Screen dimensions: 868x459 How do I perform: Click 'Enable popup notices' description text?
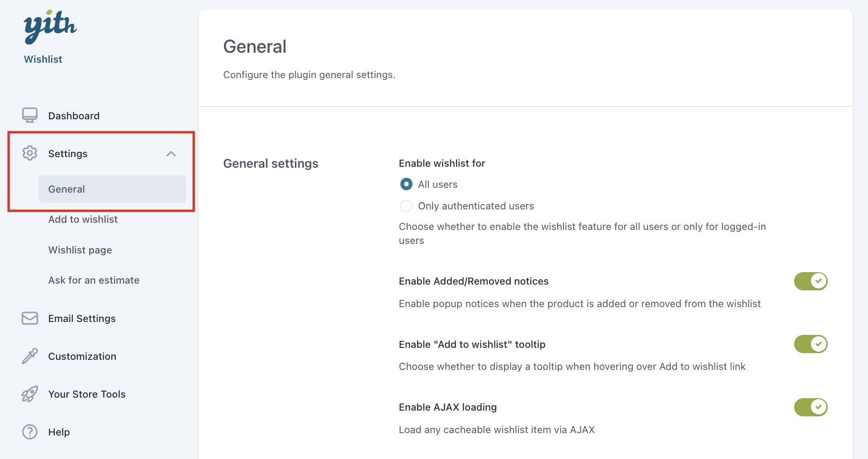tap(580, 304)
